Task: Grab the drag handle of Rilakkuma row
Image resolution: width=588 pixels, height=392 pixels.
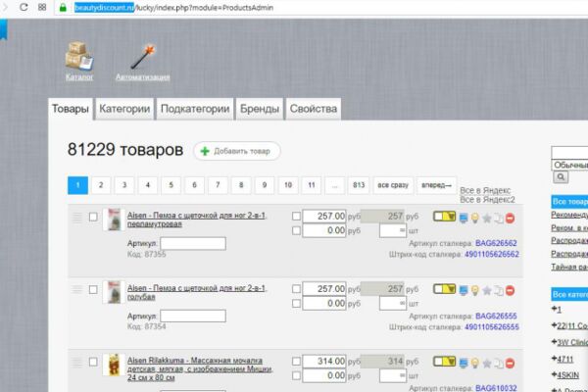Action: click(x=76, y=362)
